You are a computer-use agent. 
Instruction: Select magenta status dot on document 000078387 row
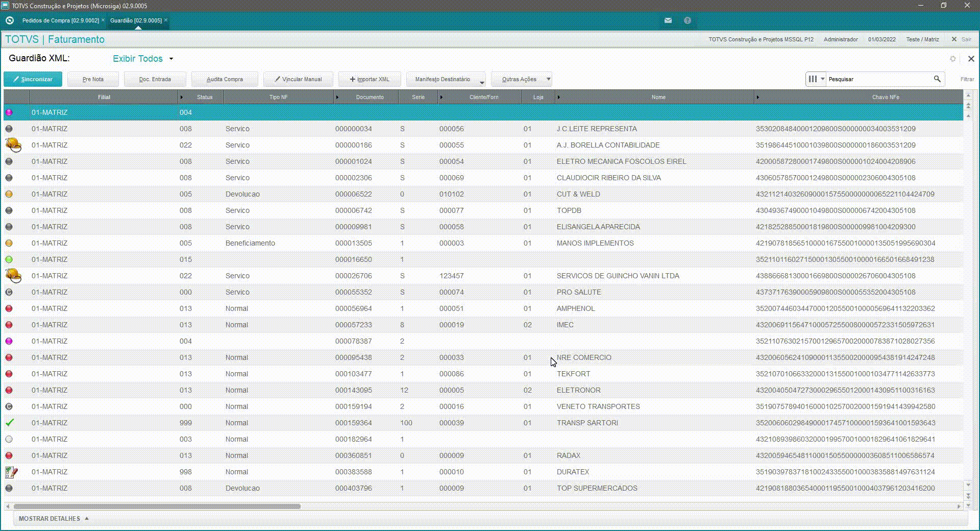pyautogui.click(x=9, y=341)
